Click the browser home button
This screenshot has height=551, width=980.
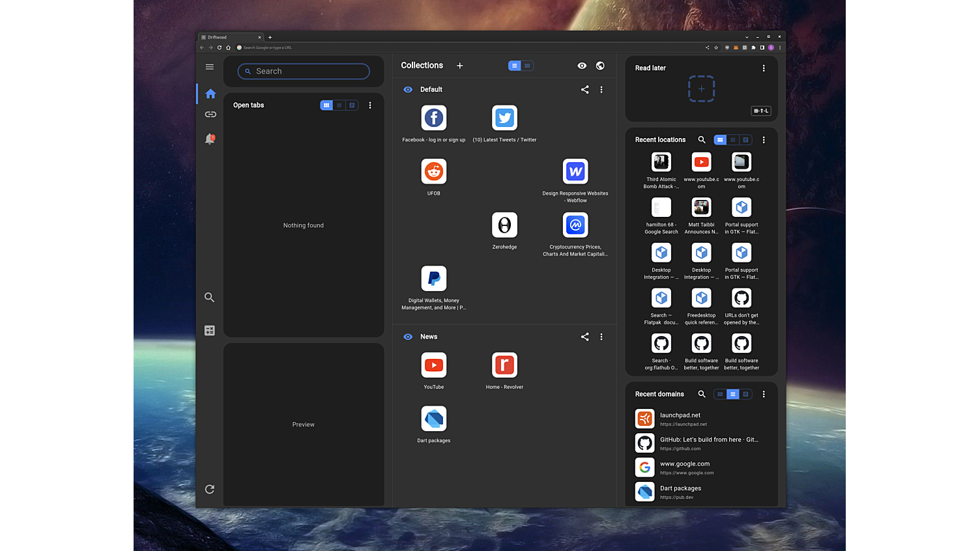click(228, 48)
